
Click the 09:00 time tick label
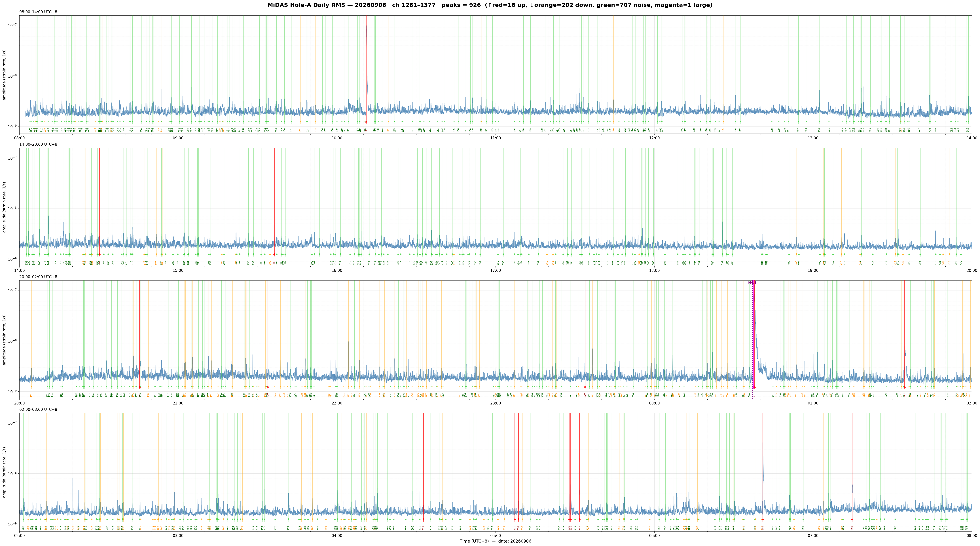point(178,138)
